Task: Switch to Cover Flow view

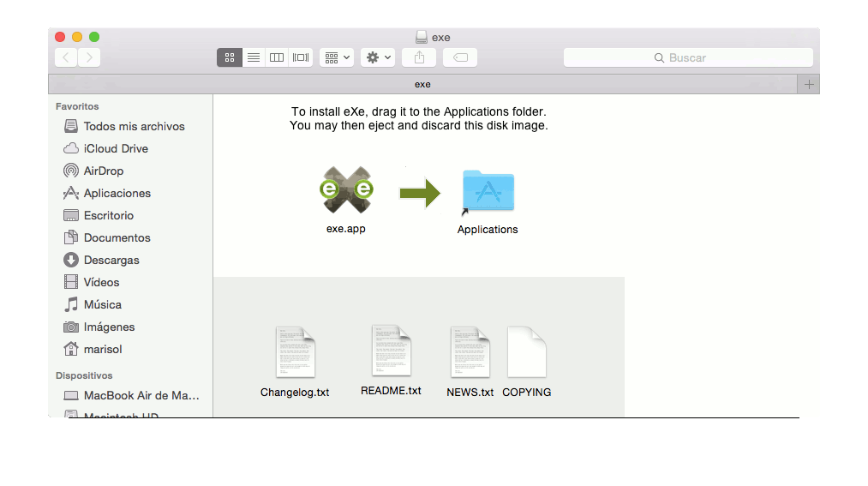Action: [x=301, y=57]
